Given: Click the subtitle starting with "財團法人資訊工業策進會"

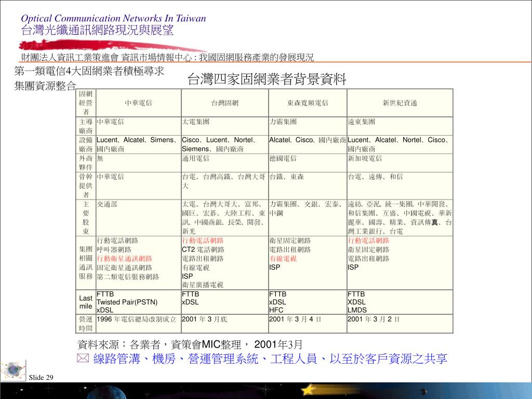Looking at the screenshot, I should coord(167,57).
